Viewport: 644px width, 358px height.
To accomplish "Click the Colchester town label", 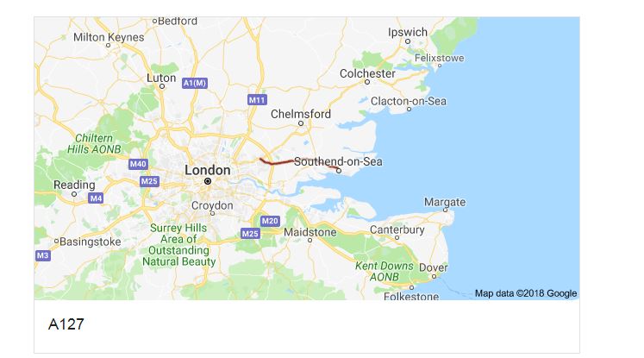I will click(367, 73).
